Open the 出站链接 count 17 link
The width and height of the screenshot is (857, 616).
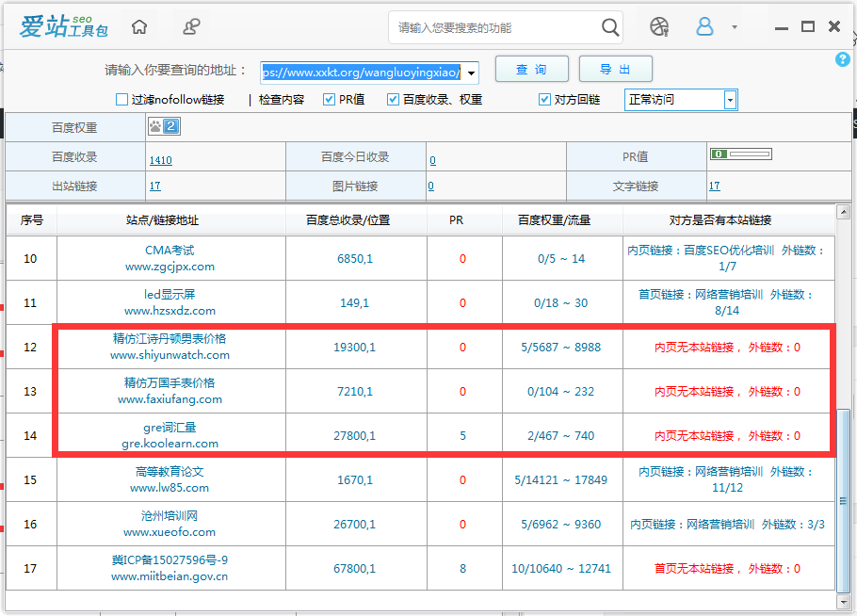click(155, 186)
